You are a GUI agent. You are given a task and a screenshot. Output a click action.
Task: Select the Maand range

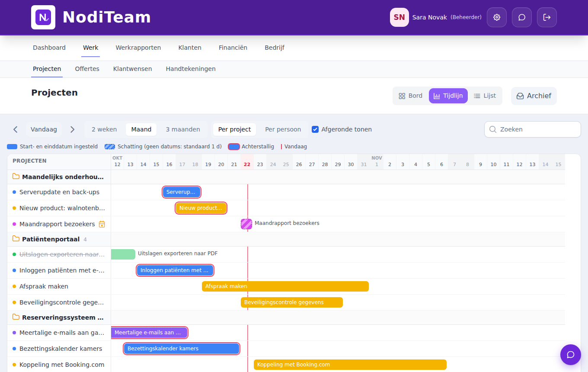(141, 129)
